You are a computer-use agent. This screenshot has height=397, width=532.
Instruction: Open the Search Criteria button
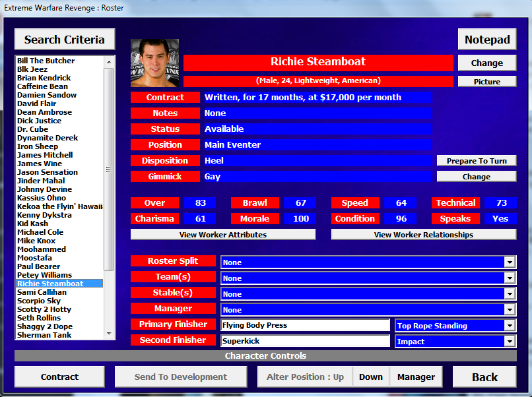65,40
